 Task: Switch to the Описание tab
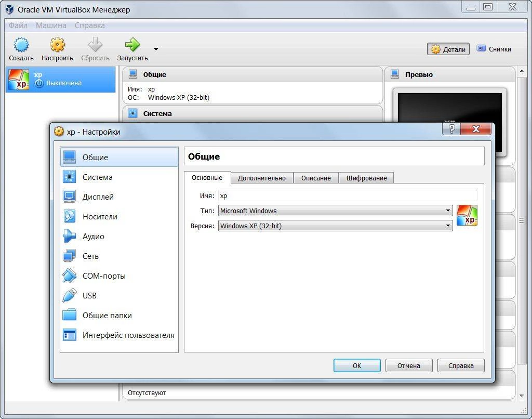click(316, 178)
